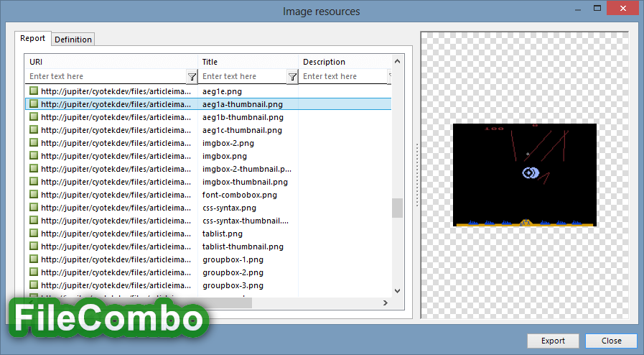Click the green icon beside css-syntax.png
This screenshot has height=355, width=644.
34,207
